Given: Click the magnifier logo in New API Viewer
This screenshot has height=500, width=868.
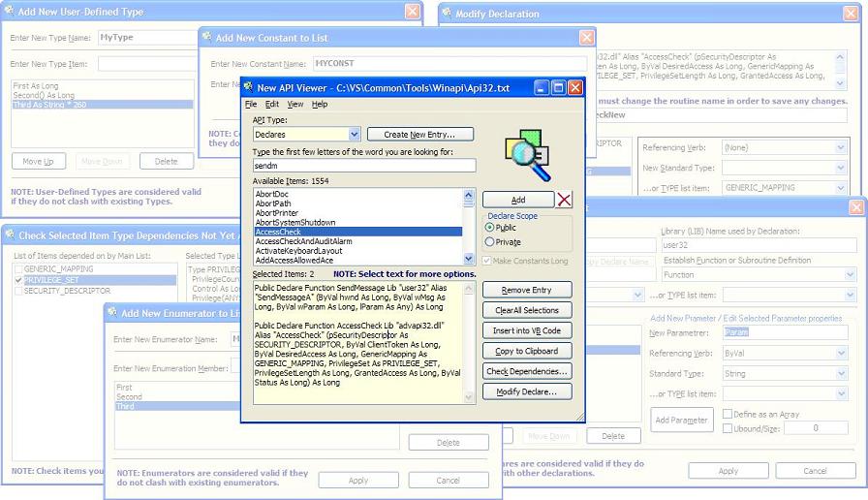Looking at the screenshot, I should coord(528,155).
